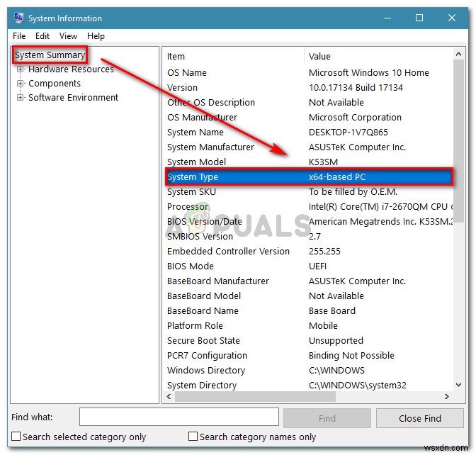Screen dimensions: 476x455
Task: Click the value UEFI
Action: click(317, 266)
